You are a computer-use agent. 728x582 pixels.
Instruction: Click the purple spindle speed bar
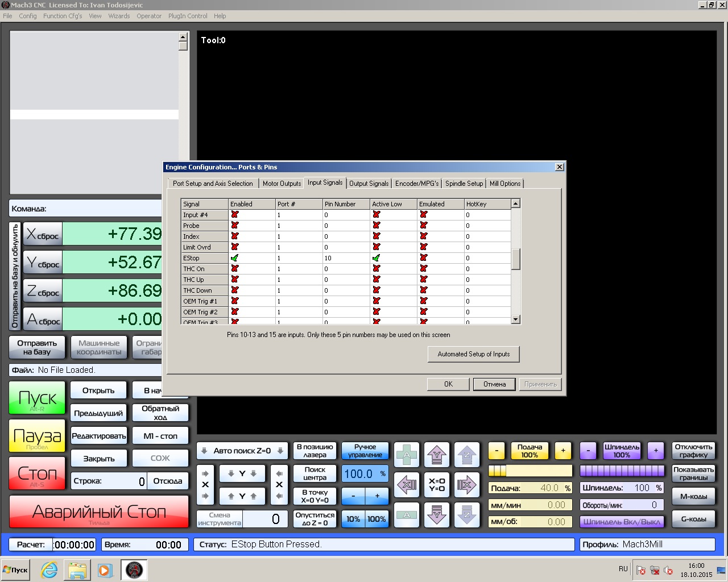622,471
